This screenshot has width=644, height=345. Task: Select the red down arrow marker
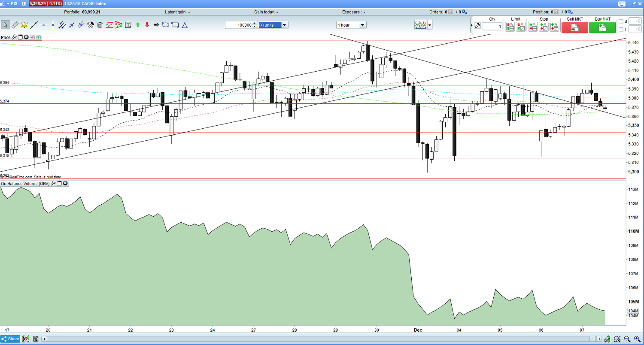pyautogui.click(x=147, y=25)
